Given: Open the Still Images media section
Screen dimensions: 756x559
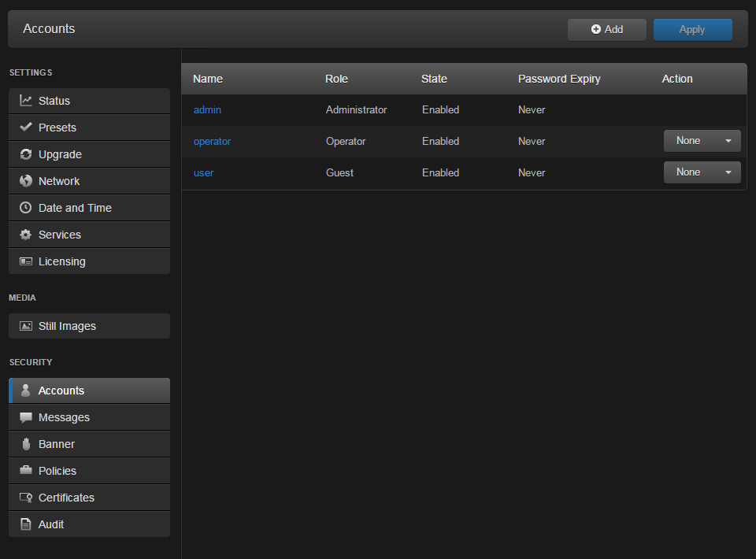Looking at the screenshot, I should coord(68,325).
